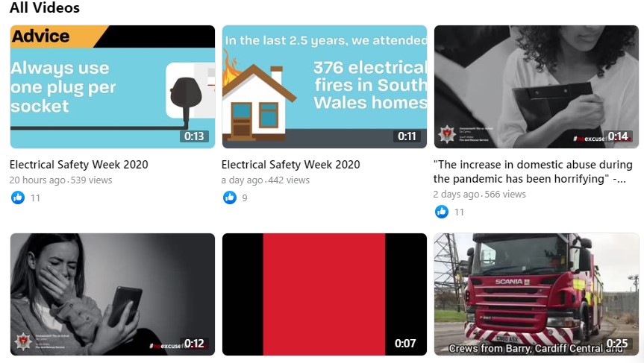Click the 0:13 duration badge
644x363 pixels.
pyautogui.click(x=194, y=136)
